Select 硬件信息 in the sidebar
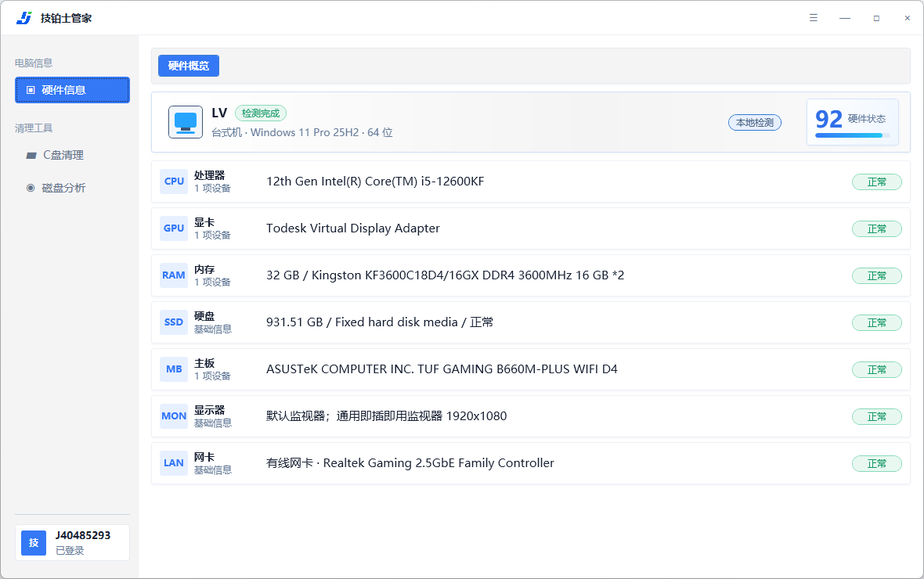924x579 pixels. [73, 90]
